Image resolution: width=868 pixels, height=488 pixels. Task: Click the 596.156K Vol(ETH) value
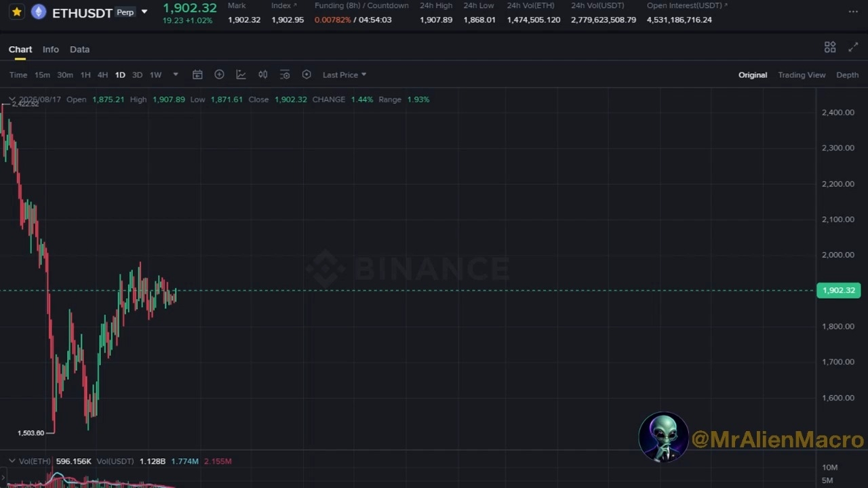[x=73, y=461]
